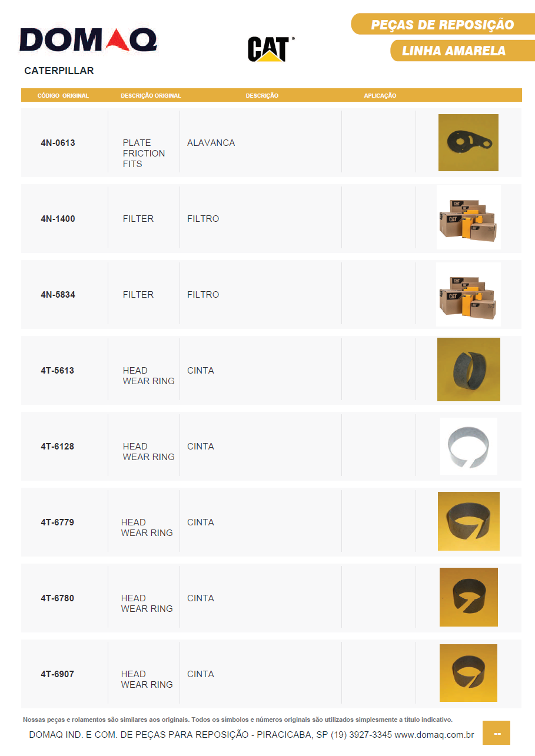The width and height of the screenshot is (535, 756).
Task: Open the 4T-6779 wear ring image
Action: click(x=468, y=521)
